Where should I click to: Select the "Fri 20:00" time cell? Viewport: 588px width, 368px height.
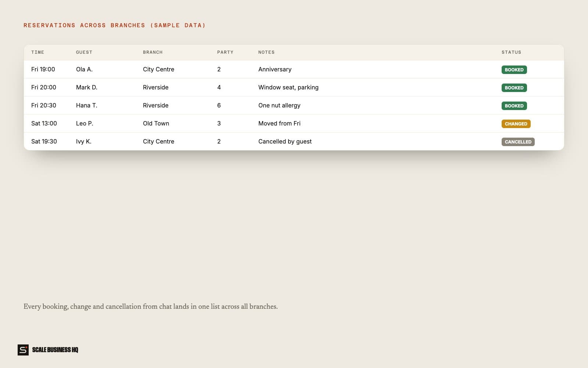(44, 87)
